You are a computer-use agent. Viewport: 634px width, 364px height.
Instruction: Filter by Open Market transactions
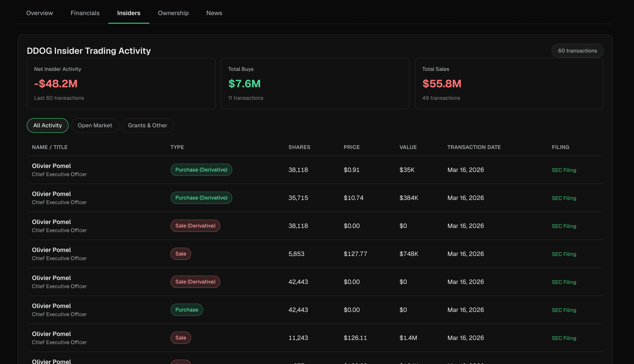coord(95,126)
